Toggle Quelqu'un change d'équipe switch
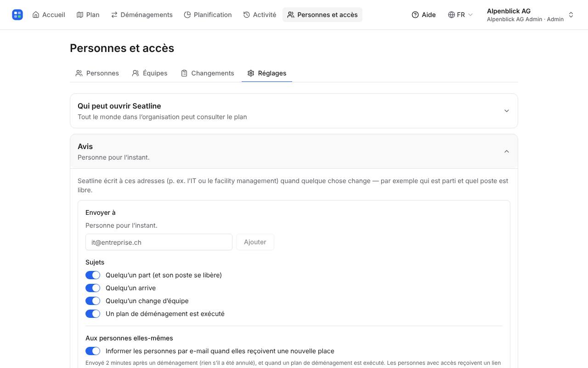588x368 pixels. 93,301
